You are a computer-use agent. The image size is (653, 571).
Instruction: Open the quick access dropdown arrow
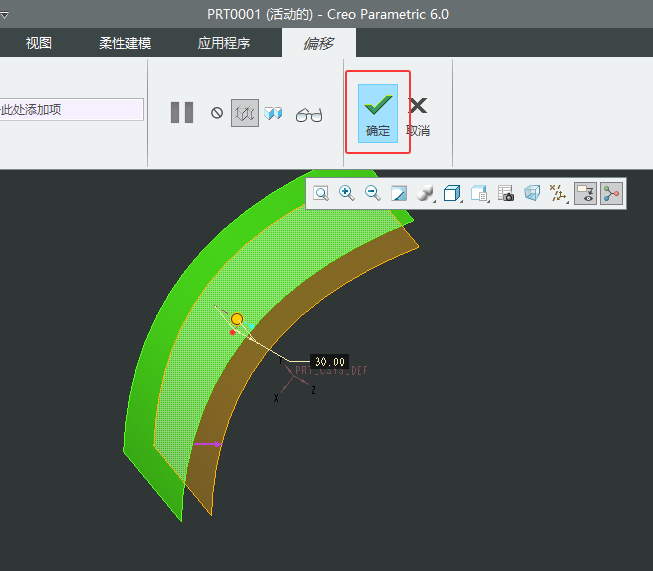point(5,15)
